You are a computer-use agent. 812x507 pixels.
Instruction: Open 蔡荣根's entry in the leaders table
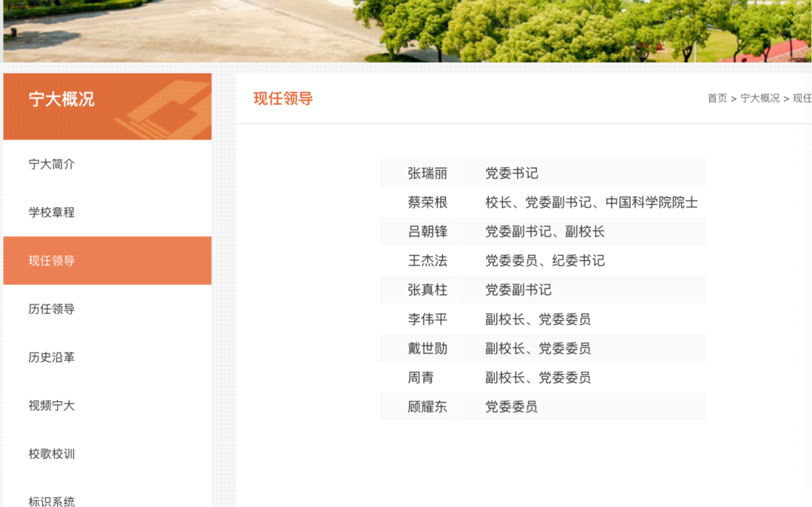pyautogui.click(x=427, y=202)
